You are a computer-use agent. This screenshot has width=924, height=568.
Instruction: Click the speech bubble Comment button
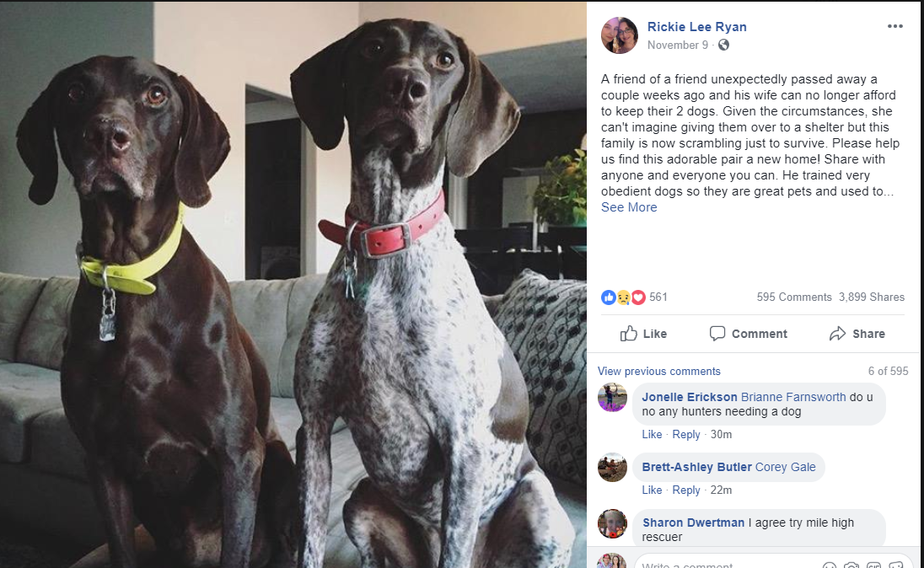(x=749, y=334)
